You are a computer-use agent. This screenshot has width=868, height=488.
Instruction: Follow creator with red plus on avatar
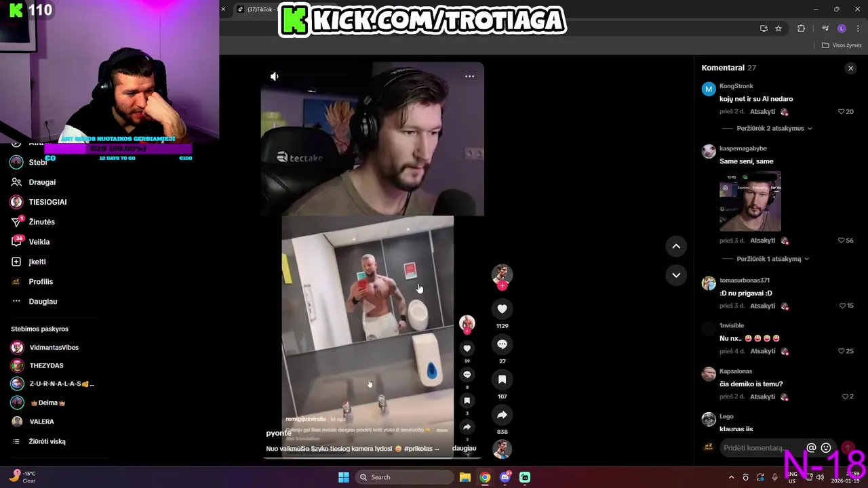pyautogui.click(x=502, y=286)
